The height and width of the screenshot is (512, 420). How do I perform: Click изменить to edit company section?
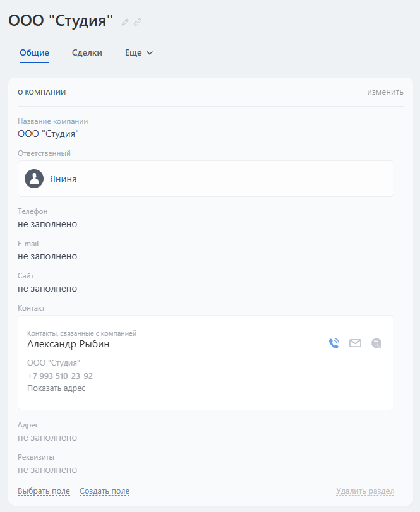pos(385,92)
